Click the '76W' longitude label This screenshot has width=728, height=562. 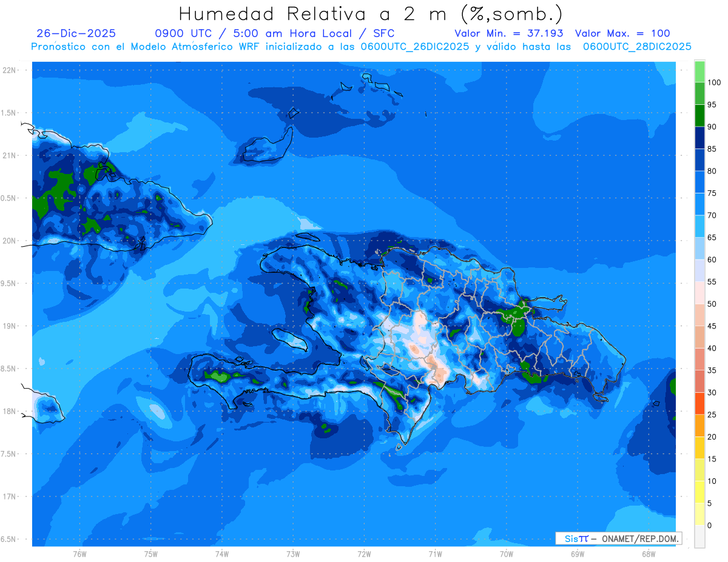tap(79, 554)
